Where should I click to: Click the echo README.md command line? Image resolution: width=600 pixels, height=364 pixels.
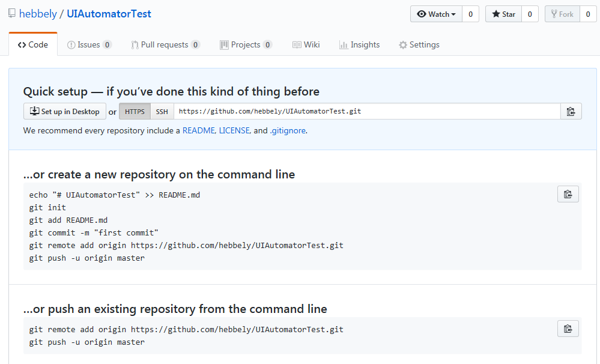click(x=114, y=195)
